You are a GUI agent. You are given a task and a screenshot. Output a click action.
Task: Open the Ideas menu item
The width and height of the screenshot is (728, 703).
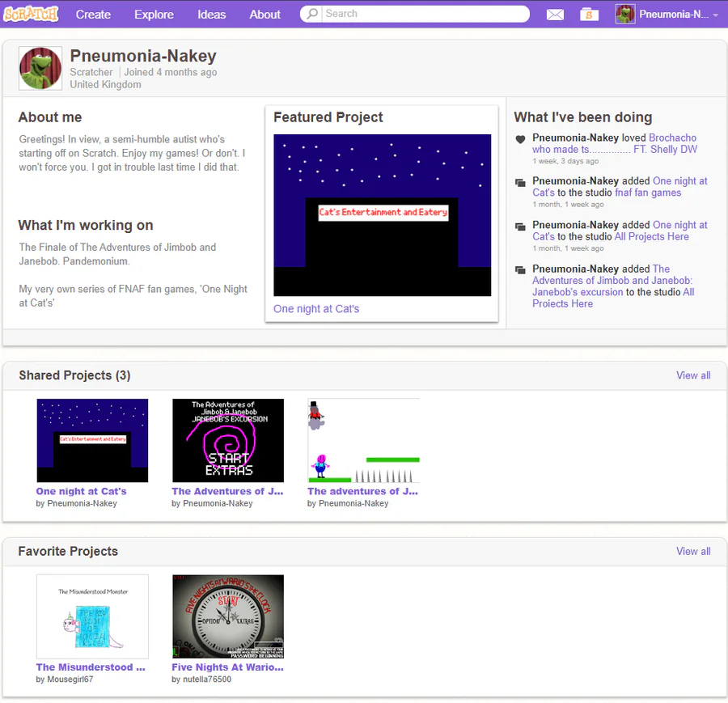(x=212, y=15)
